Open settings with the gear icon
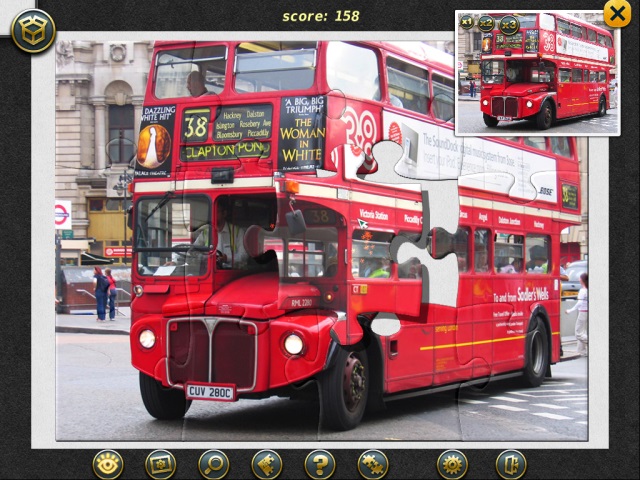Screen dimensions: 640x480 pyautogui.click(x=451, y=464)
